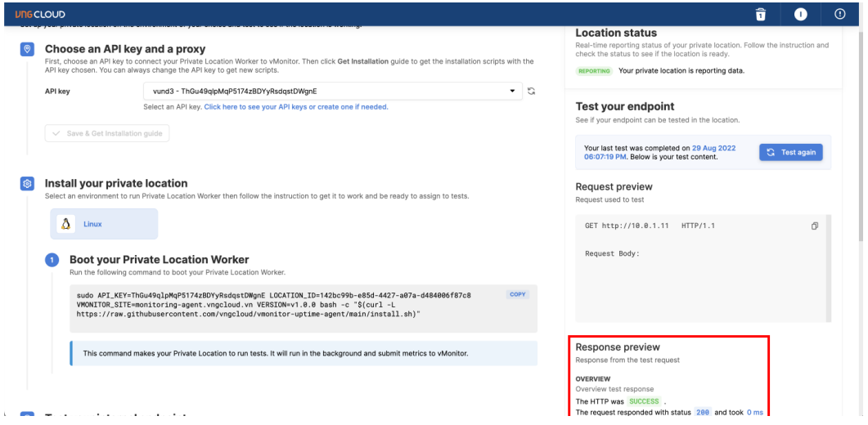Click the trash bin icon in header
868x425 pixels.
coord(761,14)
